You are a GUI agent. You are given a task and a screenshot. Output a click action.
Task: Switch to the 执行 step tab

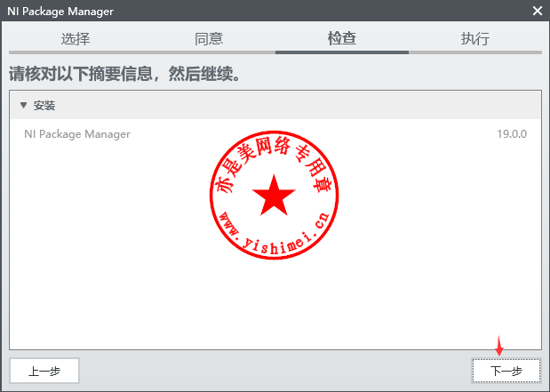click(475, 38)
